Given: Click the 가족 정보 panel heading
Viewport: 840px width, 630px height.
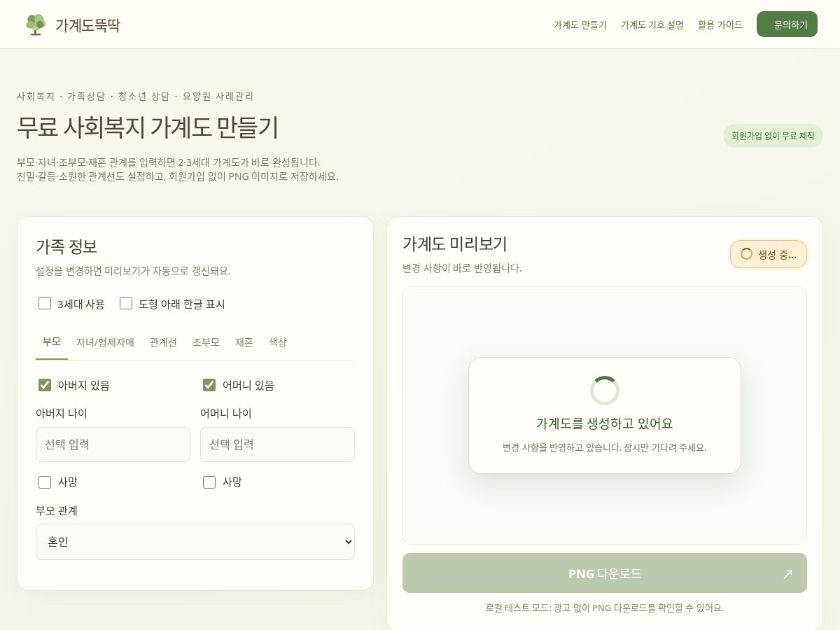Looking at the screenshot, I should click(x=66, y=246).
